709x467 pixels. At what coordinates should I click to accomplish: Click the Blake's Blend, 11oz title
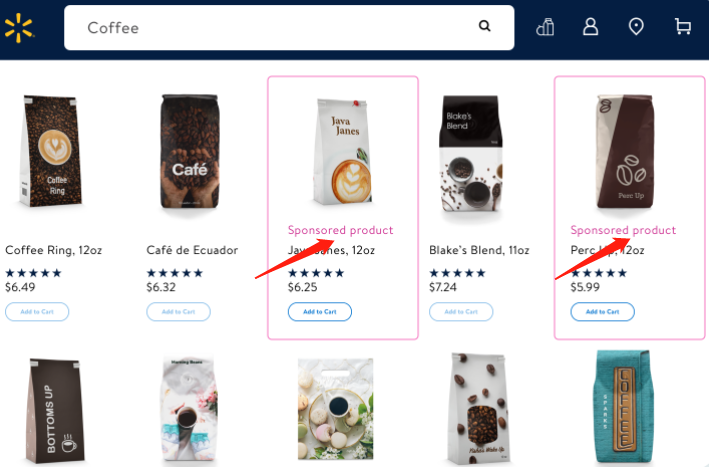pyautogui.click(x=479, y=250)
